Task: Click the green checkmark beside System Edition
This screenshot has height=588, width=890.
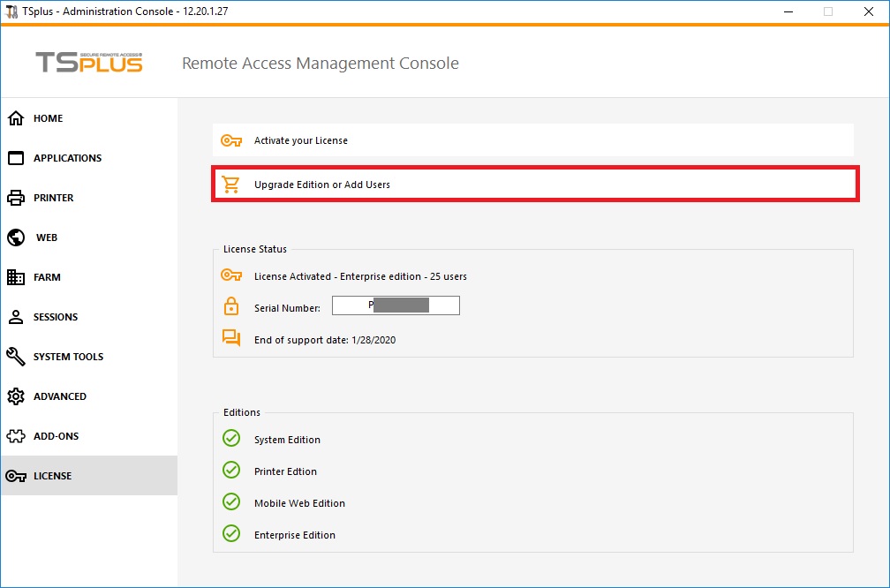Action: 231,439
